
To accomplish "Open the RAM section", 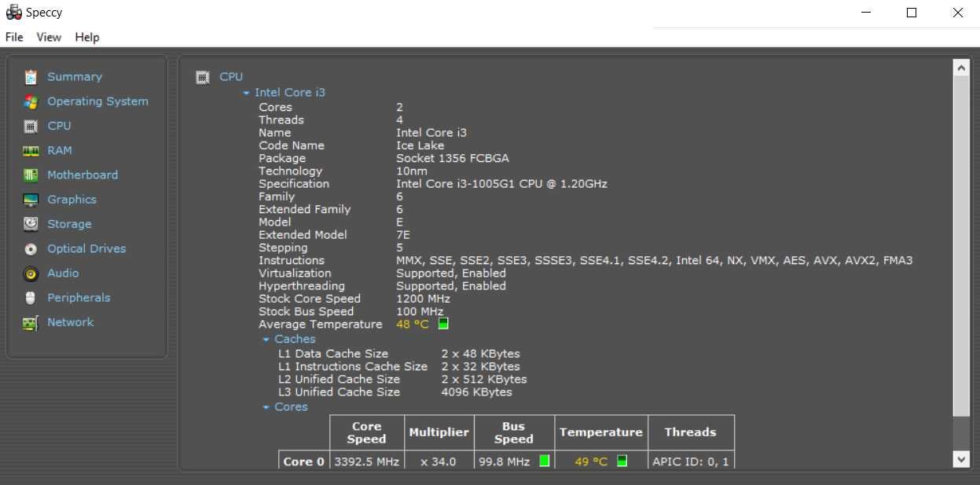I will point(60,150).
